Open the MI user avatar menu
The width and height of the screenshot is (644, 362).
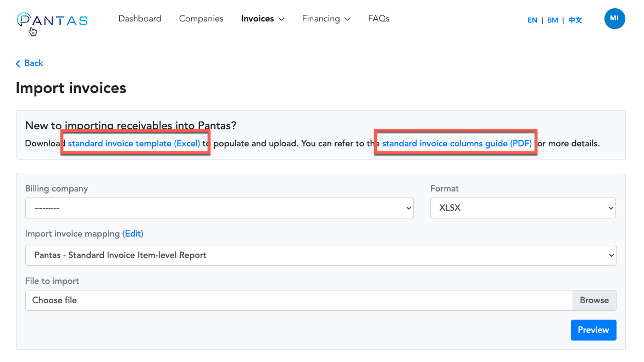tap(614, 19)
